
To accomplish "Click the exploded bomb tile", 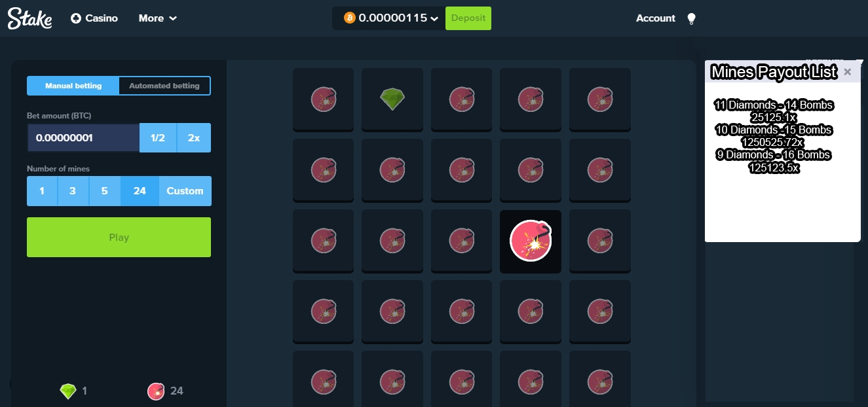I will click(531, 241).
